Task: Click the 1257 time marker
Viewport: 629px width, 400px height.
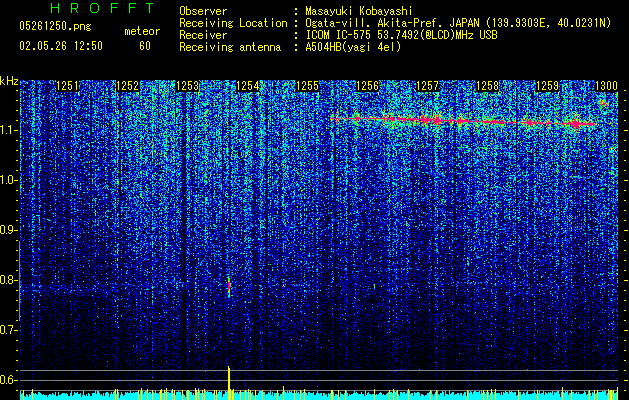Action: (428, 86)
